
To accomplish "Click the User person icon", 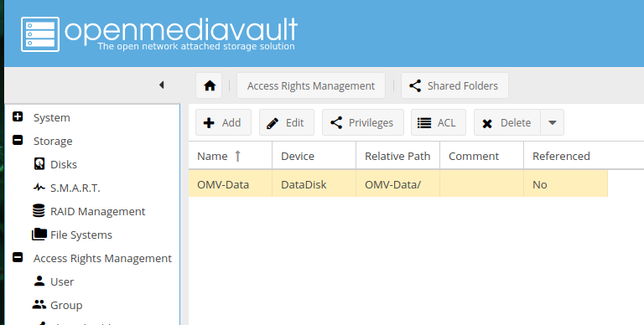I will pos(39,281).
